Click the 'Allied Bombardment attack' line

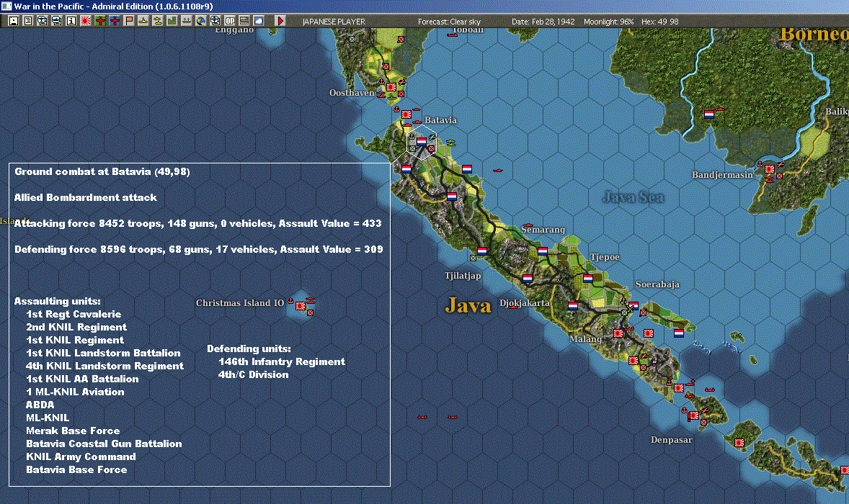86,197
